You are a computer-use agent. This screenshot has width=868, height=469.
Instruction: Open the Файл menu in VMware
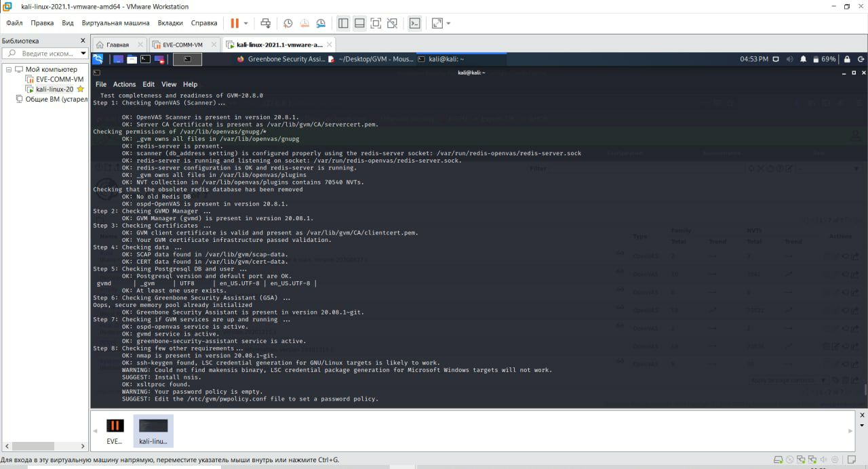14,22
